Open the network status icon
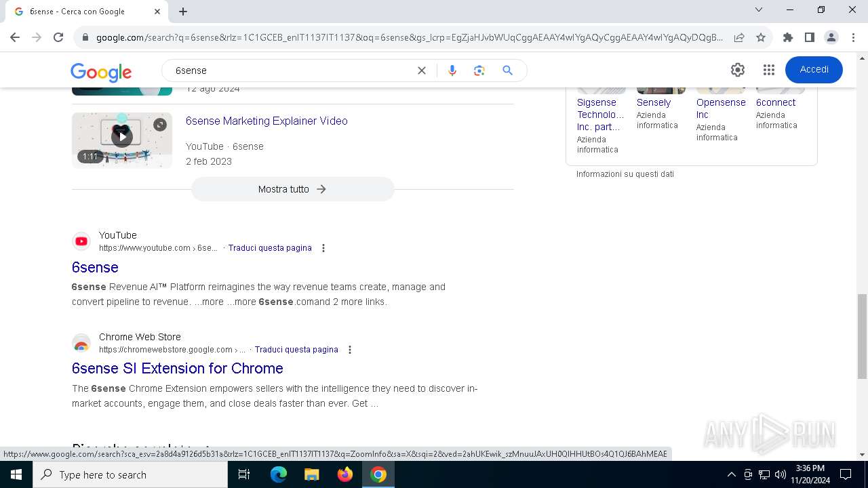 pyautogui.click(x=764, y=474)
